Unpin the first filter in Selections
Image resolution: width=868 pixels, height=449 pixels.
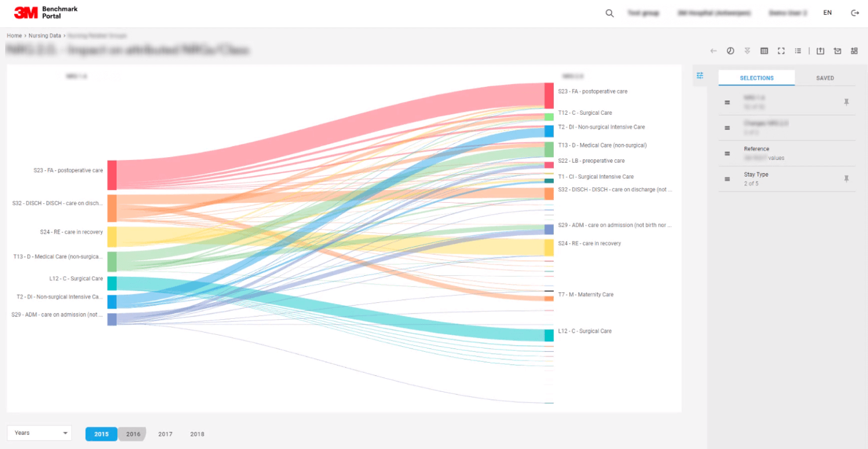coord(846,102)
